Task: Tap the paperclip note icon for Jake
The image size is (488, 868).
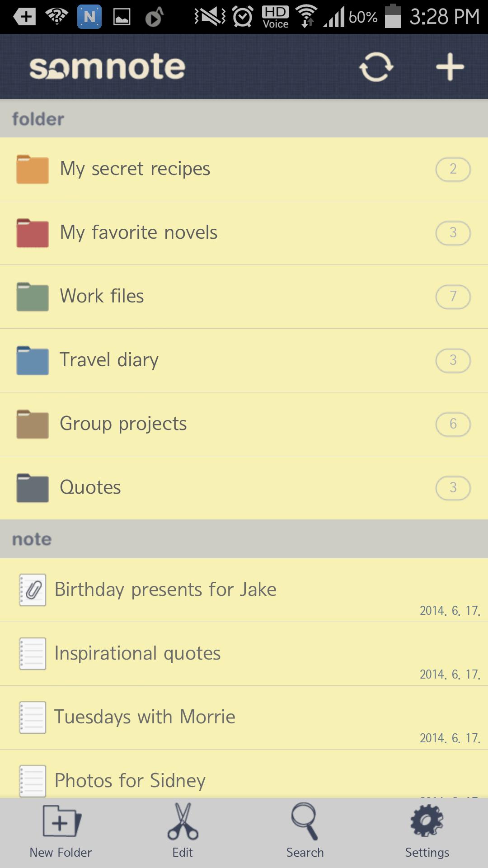Action: coord(33,590)
